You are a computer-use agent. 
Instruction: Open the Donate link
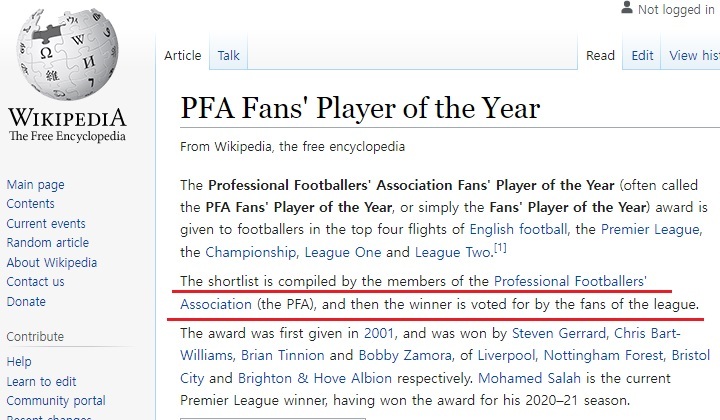pos(26,302)
